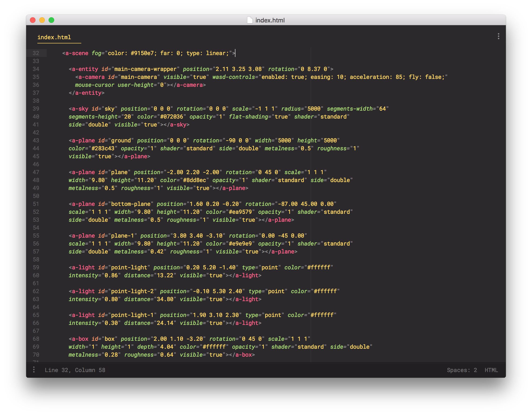Viewport: 532px width, 415px height.
Task: Click the color value #ea9579
Action: click(x=240, y=212)
